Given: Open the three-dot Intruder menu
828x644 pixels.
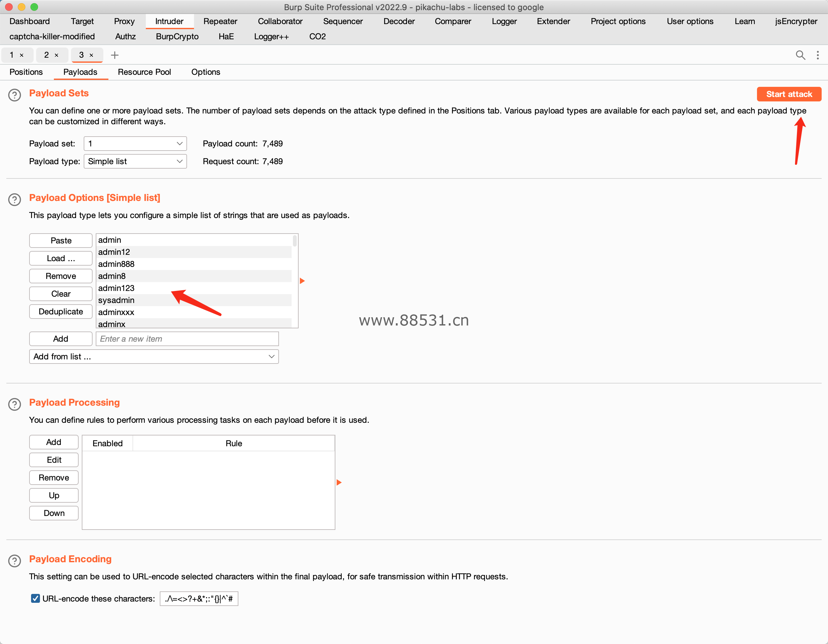Looking at the screenshot, I should [818, 55].
